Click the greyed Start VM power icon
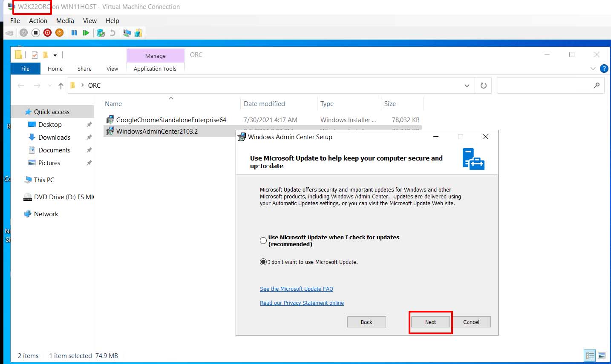The height and width of the screenshot is (364, 611). click(24, 33)
